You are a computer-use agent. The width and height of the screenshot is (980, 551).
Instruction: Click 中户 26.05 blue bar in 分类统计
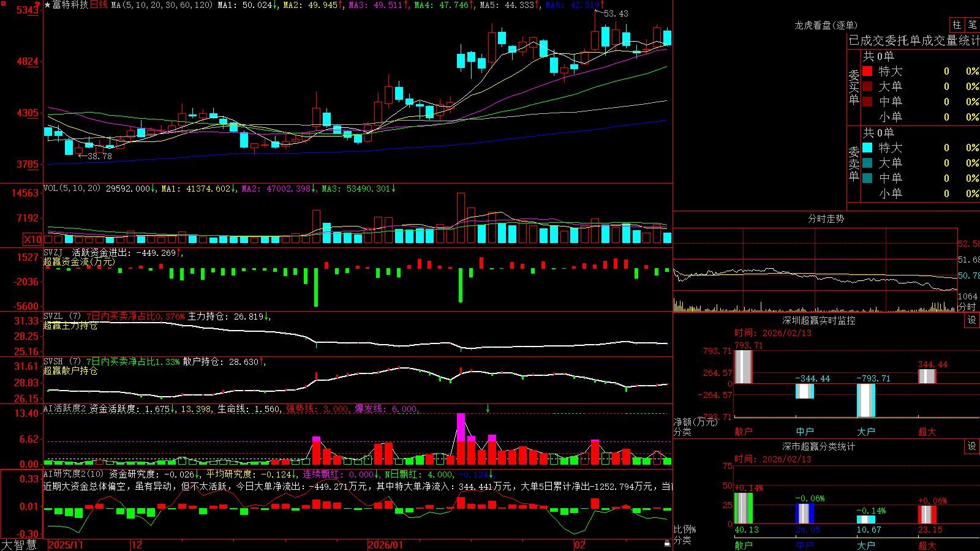click(804, 514)
